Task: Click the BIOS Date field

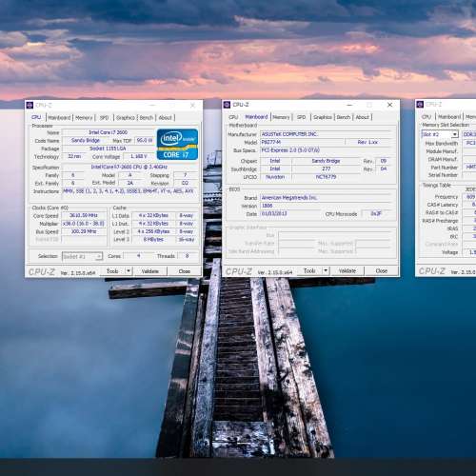Action: click(x=290, y=213)
